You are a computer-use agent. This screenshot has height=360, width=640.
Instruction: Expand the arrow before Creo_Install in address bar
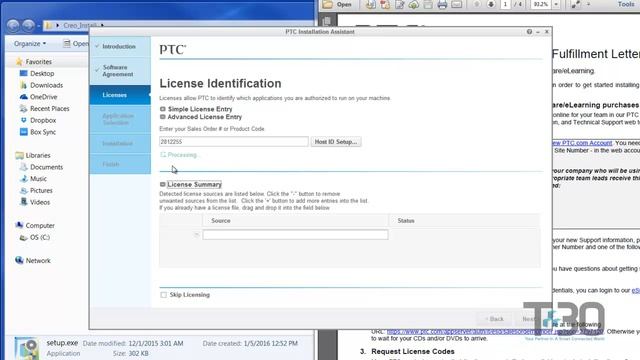[58, 25]
